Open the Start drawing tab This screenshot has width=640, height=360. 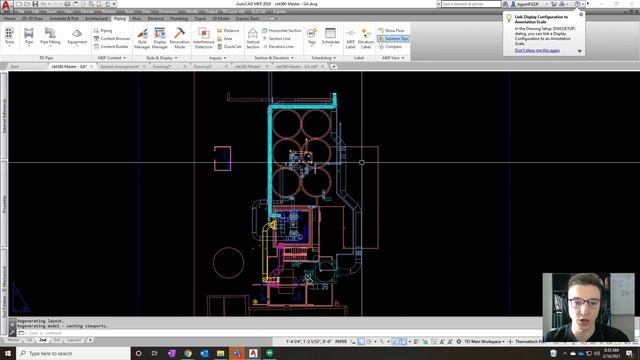[x=15, y=66]
